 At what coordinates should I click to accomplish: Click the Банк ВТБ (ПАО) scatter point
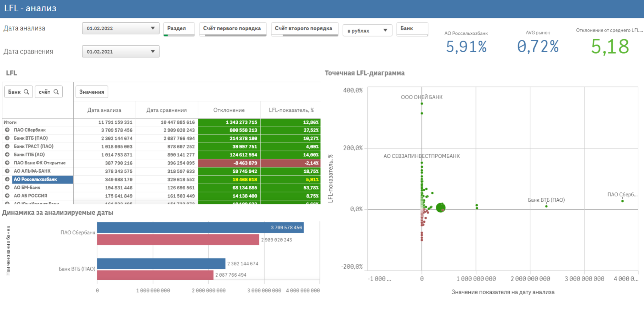[546, 206]
